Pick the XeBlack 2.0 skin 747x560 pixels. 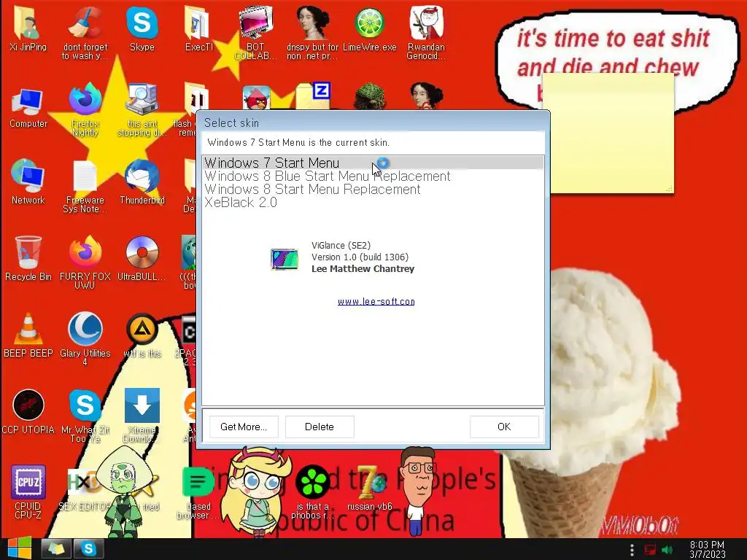(x=373, y=203)
